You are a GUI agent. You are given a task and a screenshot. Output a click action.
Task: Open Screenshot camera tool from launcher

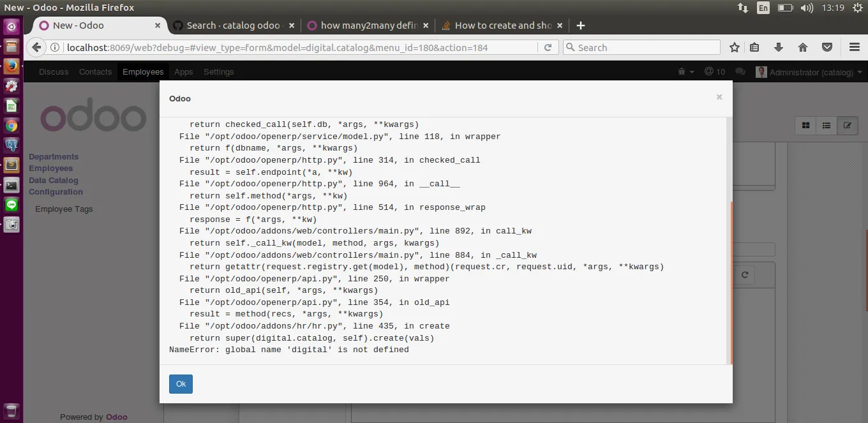[x=11, y=225]
